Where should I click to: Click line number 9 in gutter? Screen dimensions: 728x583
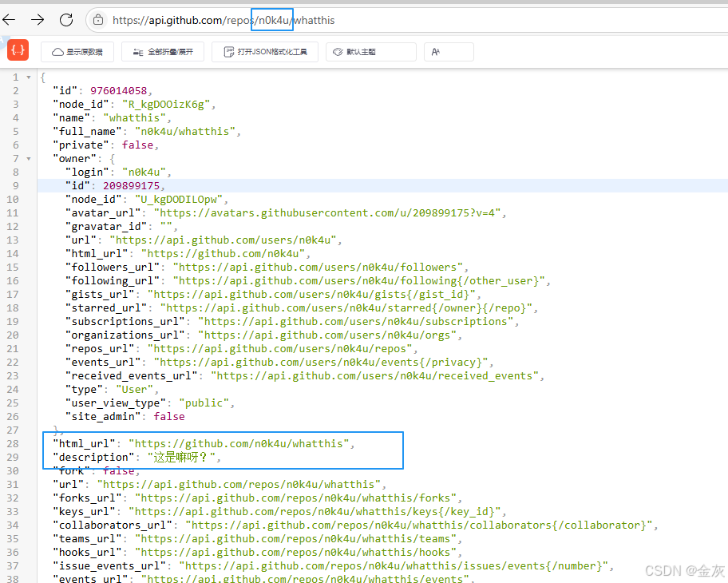(x=15, y=186)
